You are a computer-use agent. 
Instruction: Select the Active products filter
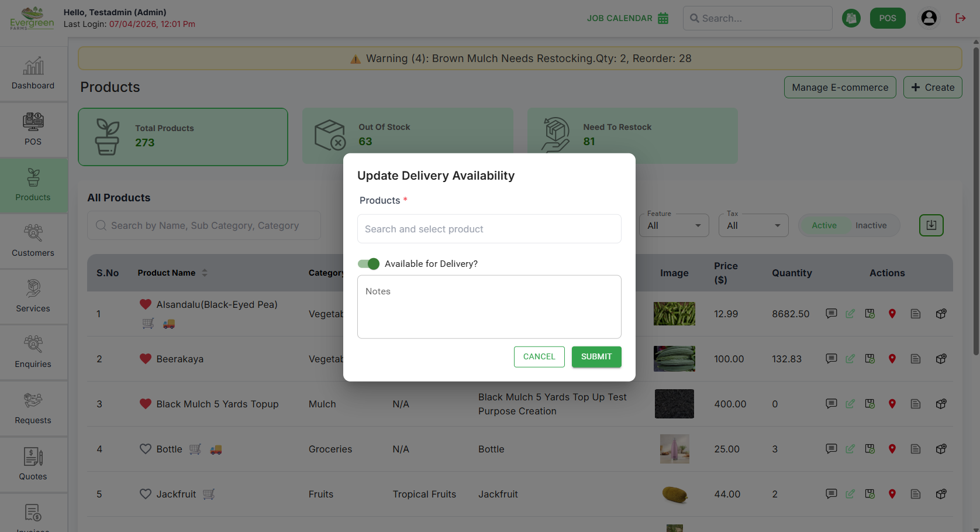(824, 225)
